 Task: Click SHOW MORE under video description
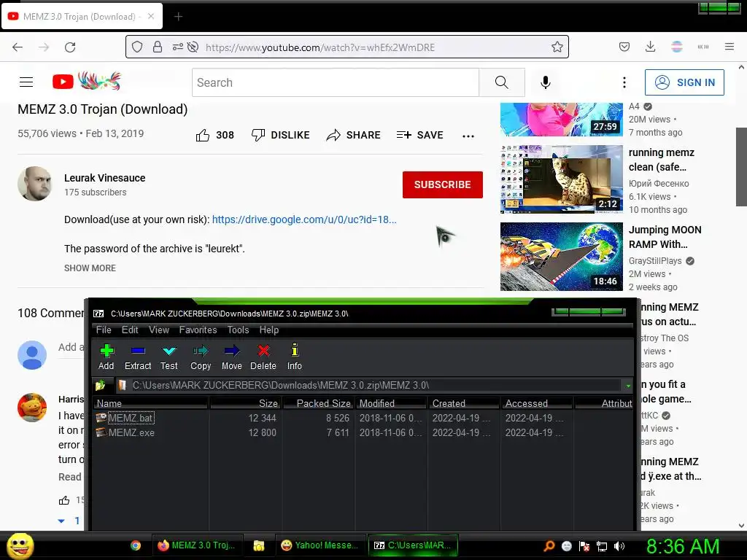point(90,268)
